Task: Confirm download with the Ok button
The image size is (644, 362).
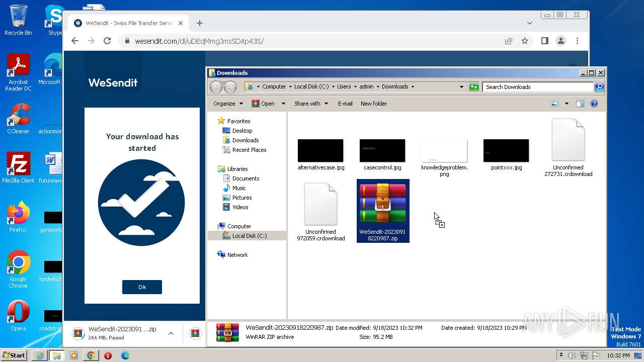Action: coord(142,287)
